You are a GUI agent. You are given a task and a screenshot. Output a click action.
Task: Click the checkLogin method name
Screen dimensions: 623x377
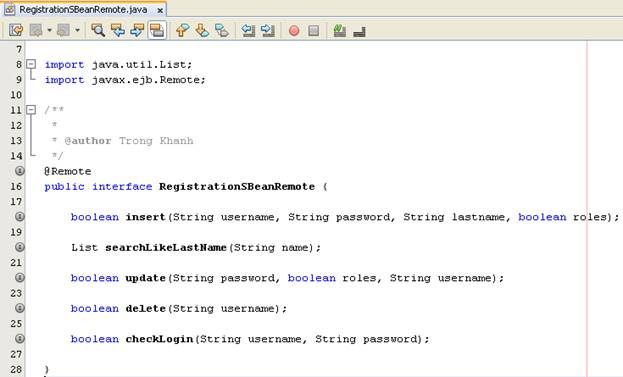pos(159,339)
